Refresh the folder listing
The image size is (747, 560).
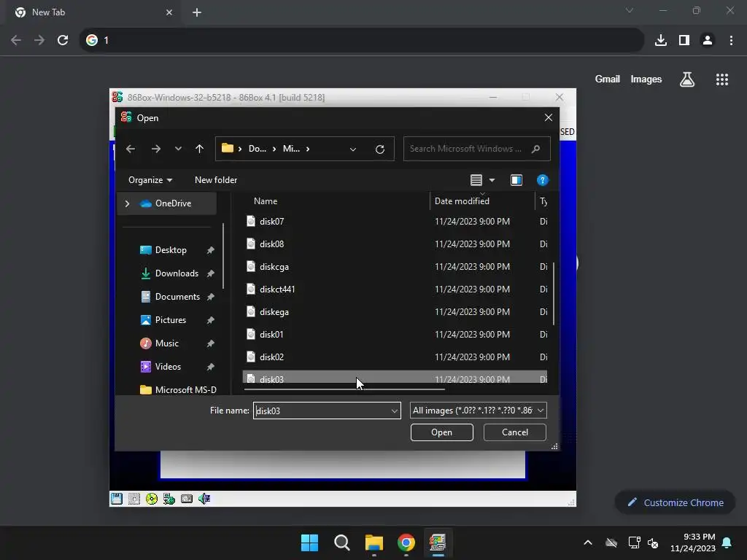379,149
